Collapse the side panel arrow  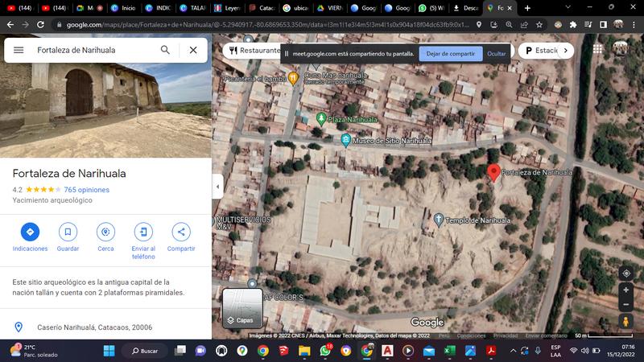(x=217, y=187)
